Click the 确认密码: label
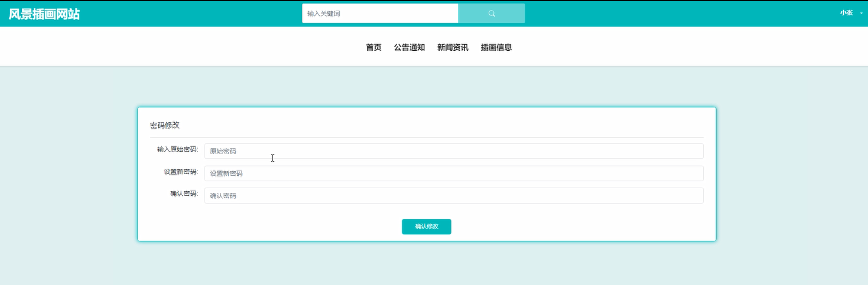Image resolution: width=868 pixels, height=285 pixels. tap(184, 194)
